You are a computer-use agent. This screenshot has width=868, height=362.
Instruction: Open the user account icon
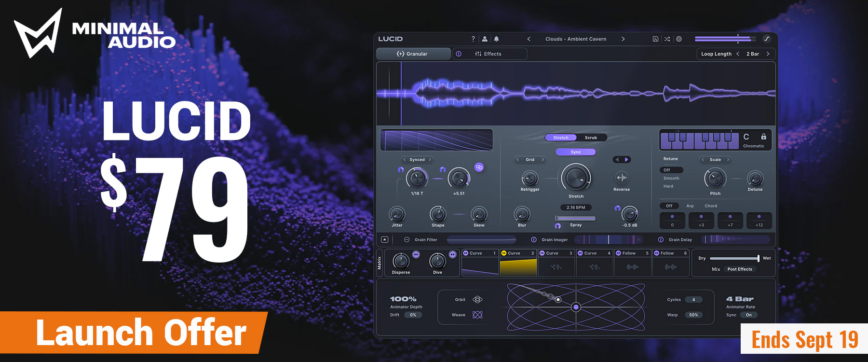[485, 39]
